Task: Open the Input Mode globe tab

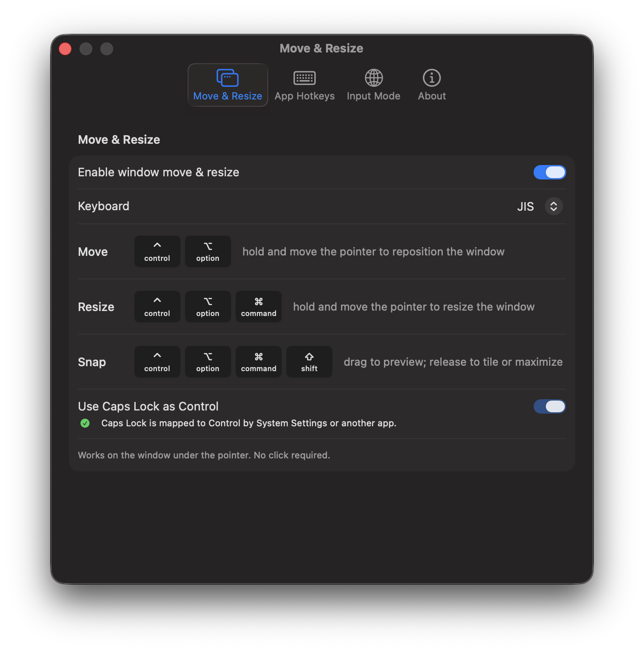Action: (x=374, y=85)
